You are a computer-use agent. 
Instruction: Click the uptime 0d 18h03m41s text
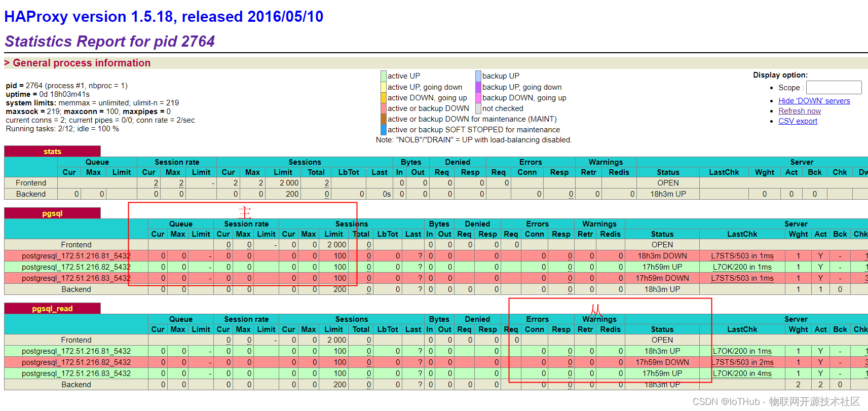click(x=48, y=94)
